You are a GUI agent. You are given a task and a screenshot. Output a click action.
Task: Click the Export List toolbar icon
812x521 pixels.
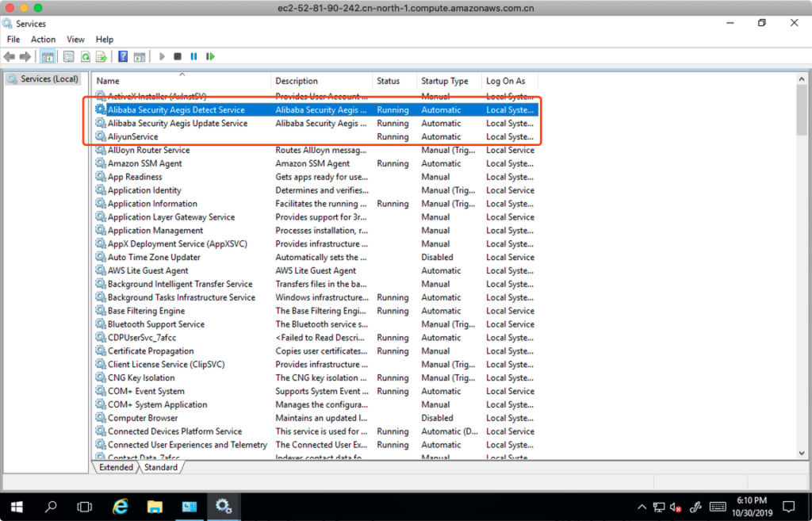[x=101, y=56]
